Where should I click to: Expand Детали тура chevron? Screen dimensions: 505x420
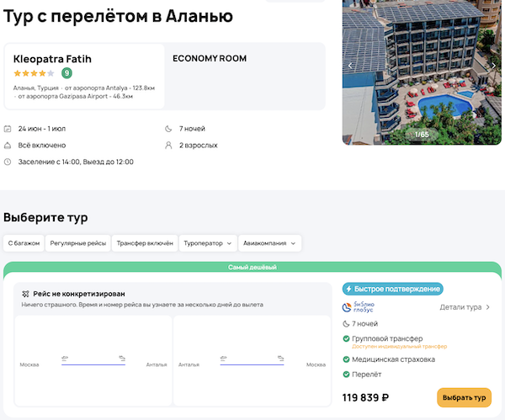point(488,307)
